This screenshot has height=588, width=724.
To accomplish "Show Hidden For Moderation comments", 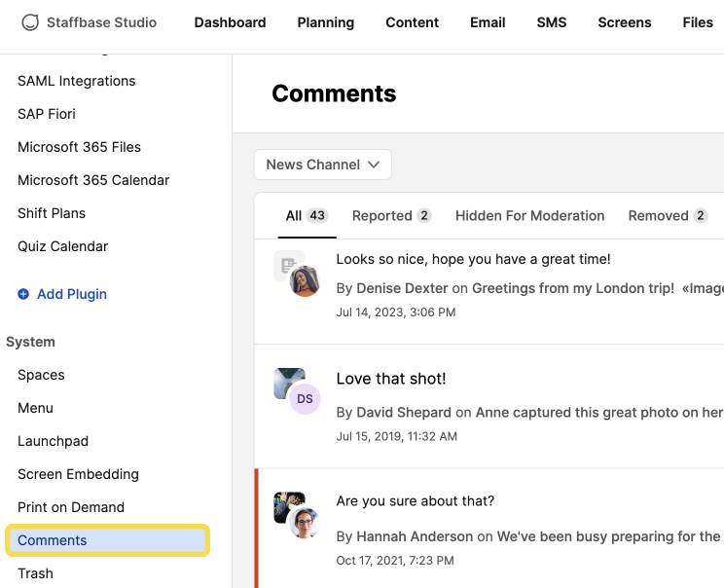I will click(x=529, y=216).
